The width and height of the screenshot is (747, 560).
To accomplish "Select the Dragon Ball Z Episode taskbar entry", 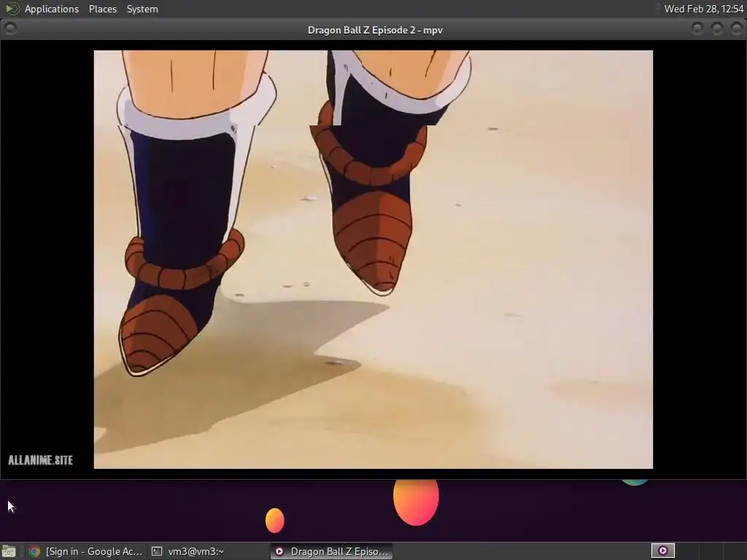I will [x=332, y=551].
